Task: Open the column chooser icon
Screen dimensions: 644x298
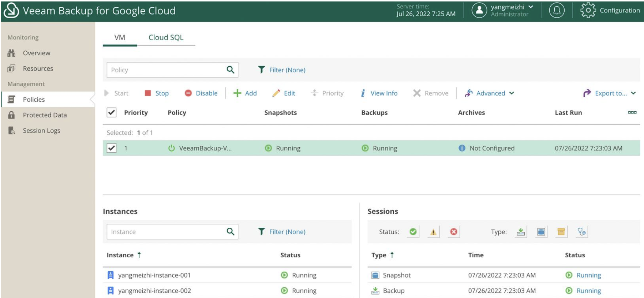Action: (632, 112)
